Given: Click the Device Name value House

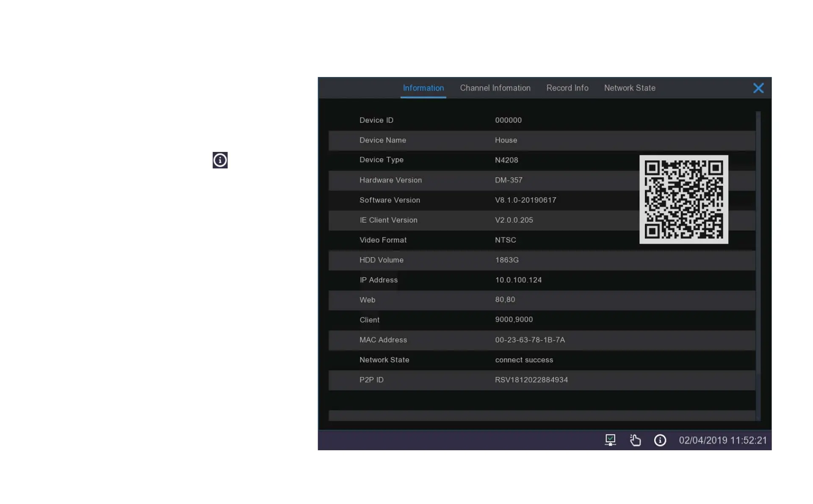Looking at the screenshot, I should 506,140.
